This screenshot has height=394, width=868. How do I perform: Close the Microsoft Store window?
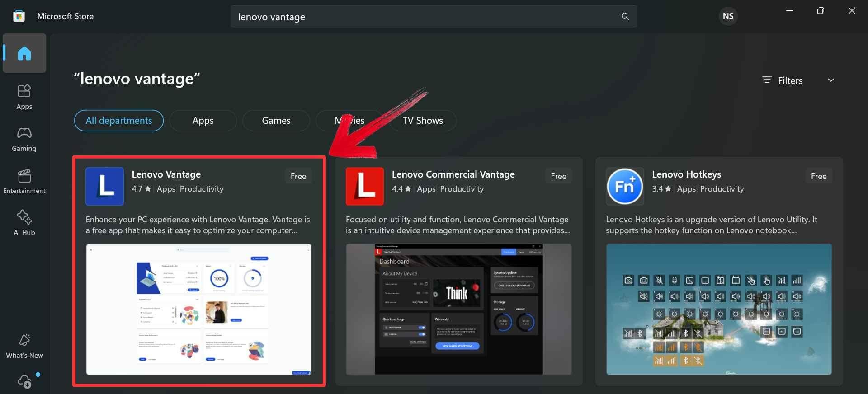coord(852,11)
